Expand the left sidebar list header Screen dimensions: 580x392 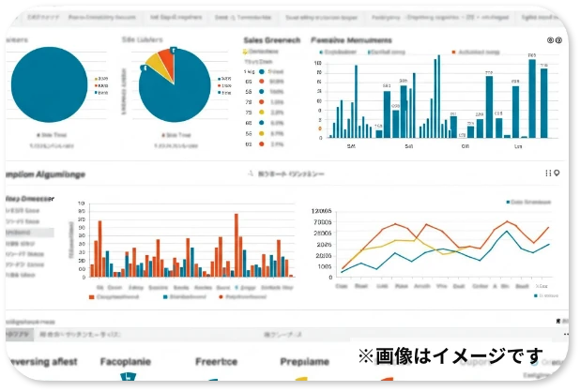(28, 199)
